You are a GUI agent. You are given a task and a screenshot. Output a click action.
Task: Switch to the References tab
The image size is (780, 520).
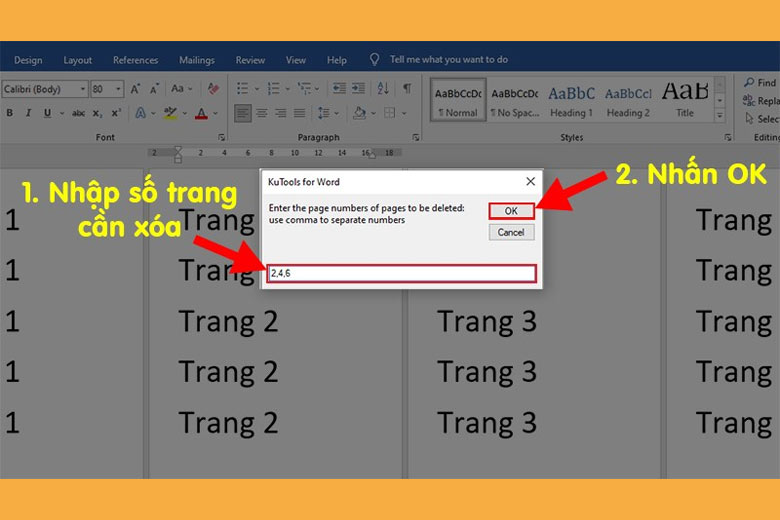click(135, 60)
